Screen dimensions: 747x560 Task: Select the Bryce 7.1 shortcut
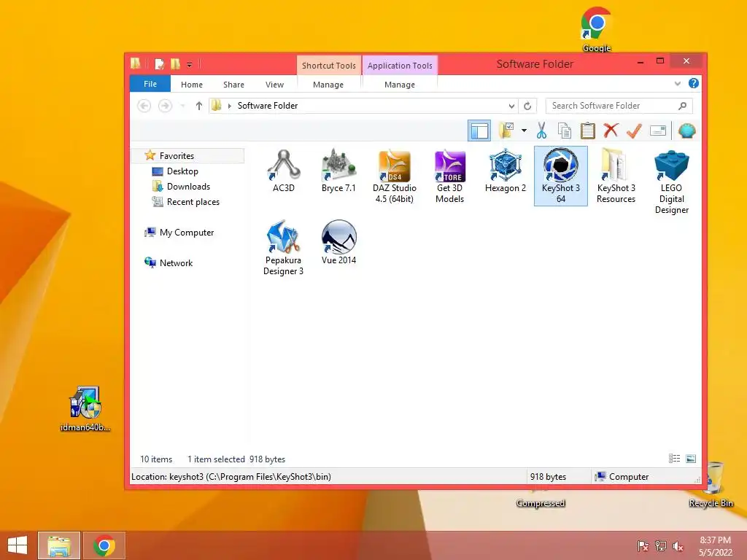[338, 171]
